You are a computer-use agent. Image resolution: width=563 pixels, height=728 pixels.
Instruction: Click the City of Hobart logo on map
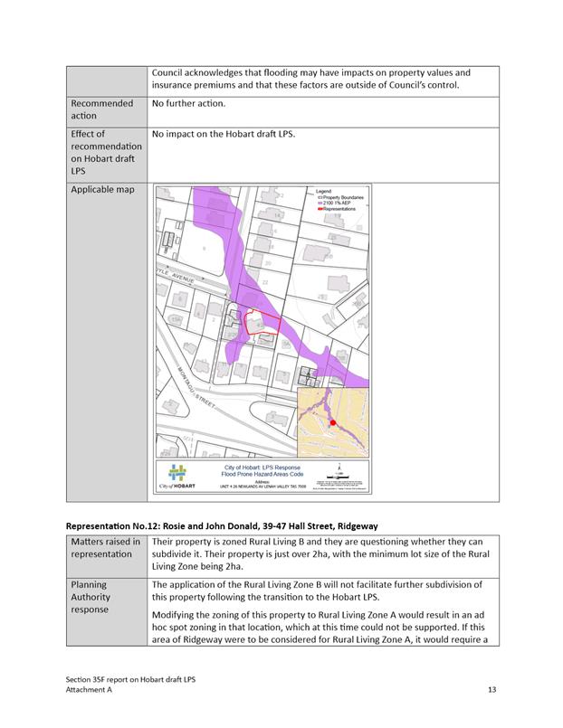tap(177, 477)
